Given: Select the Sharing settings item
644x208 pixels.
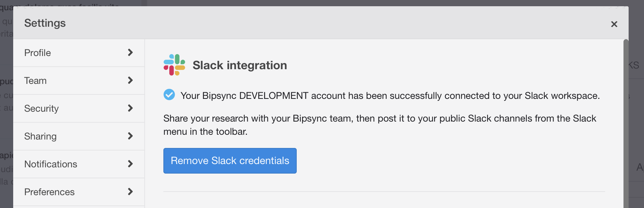Looking at the screenshot, I should pyautogui.click(x=79, y=136).
